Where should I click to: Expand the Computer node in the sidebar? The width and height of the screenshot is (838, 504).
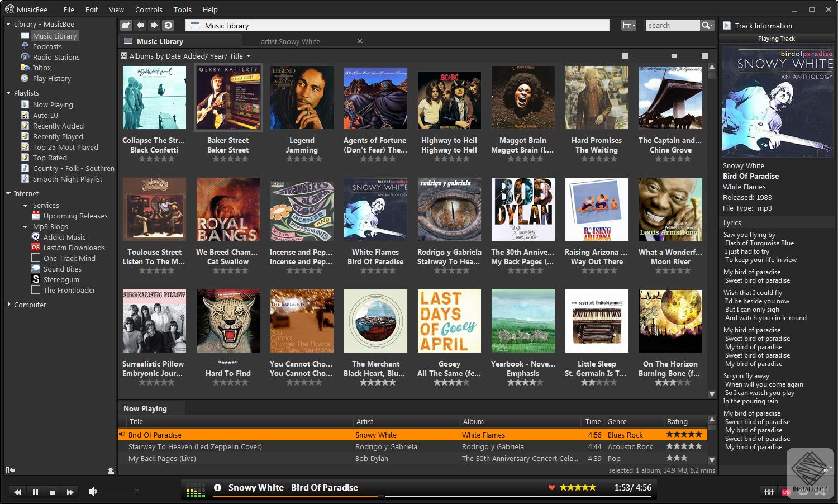click(8, 305)
